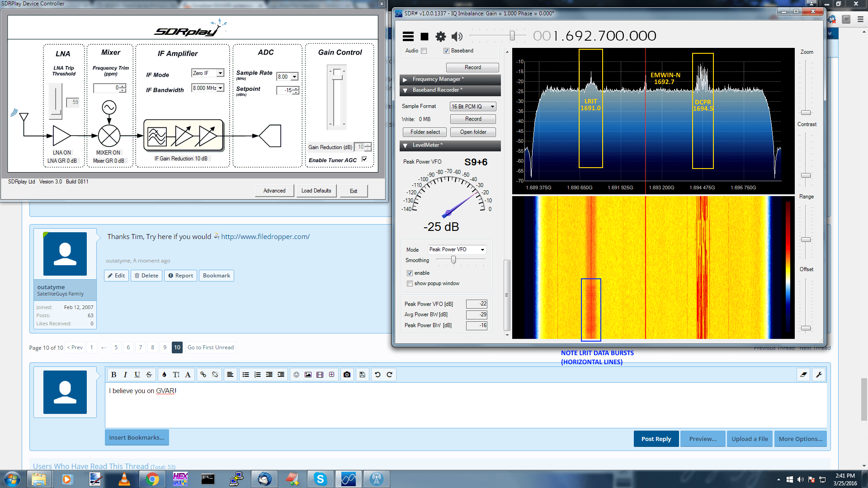868x488 pixels.
Task: Click into the reply message text area
Action: 466,405
